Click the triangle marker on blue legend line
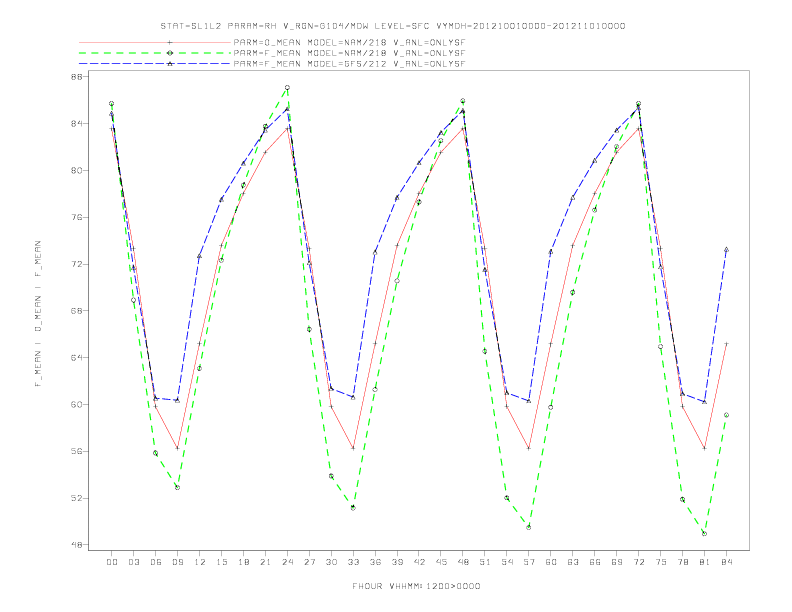 pos(170,64)
